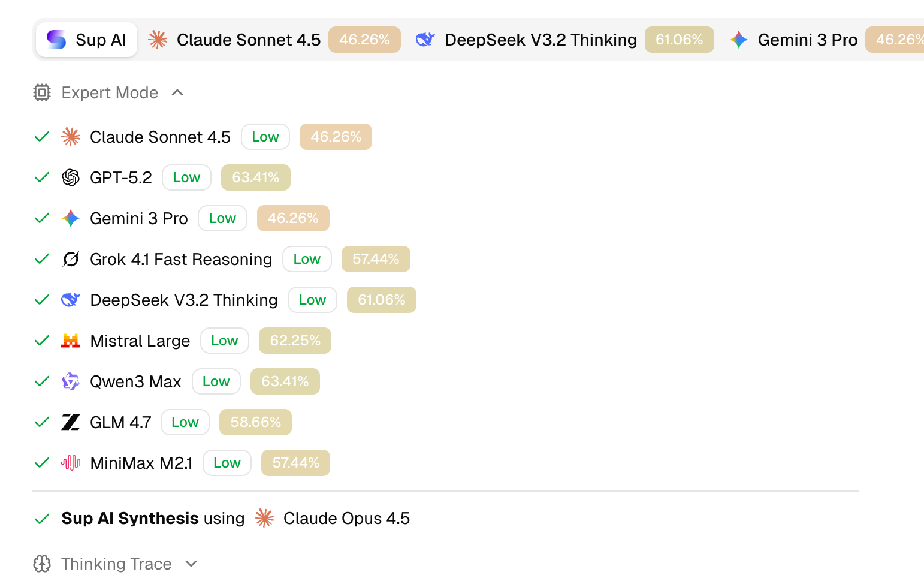The height and width of the screenshot is (578, 924).
Task: Open the DeepSeek V3.2 Thinking tab
Action: pyautogui.click(x=564, y=40)
